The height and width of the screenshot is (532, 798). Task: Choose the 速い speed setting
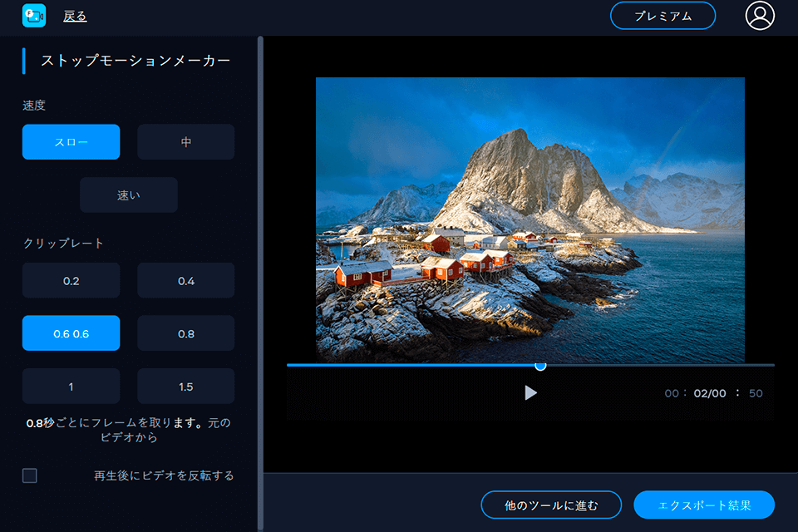coord(128,195)
